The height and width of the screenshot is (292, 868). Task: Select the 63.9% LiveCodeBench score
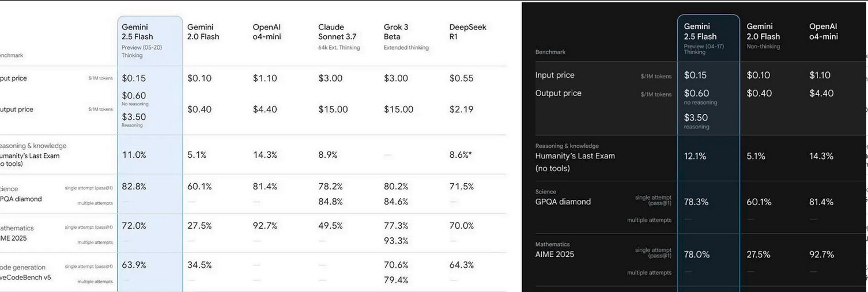(x=134, y=265)
